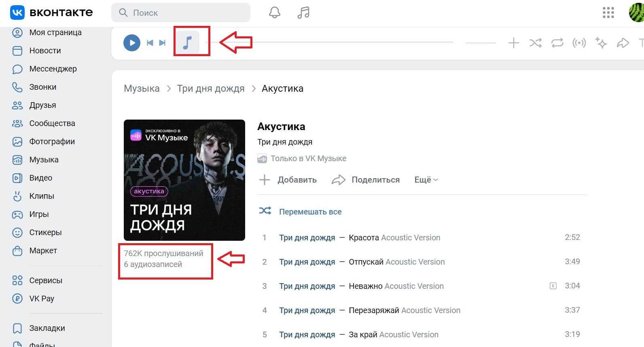The height and width of the screenshot is (347, 644).
Task: Skip to the next track
Action: (x=163, y=43)
